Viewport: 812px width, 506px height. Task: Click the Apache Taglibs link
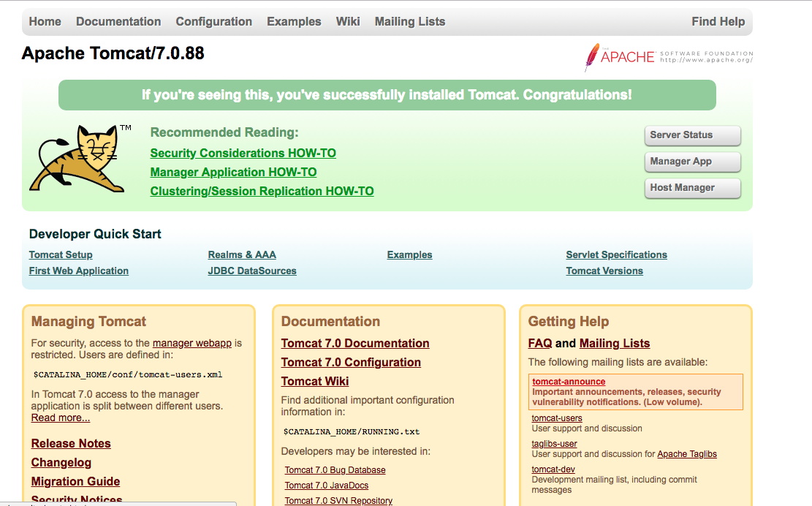coord(687,454)
